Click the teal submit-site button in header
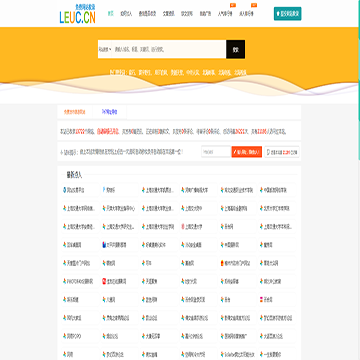This screenshot has width=360, height=360. 288,14
